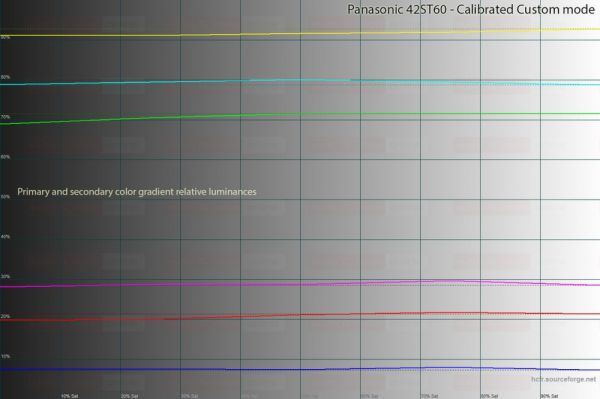Viewport: 600px width, 399px height.
Task: Select the dark blue luminance line
Action: click(300, 369)
